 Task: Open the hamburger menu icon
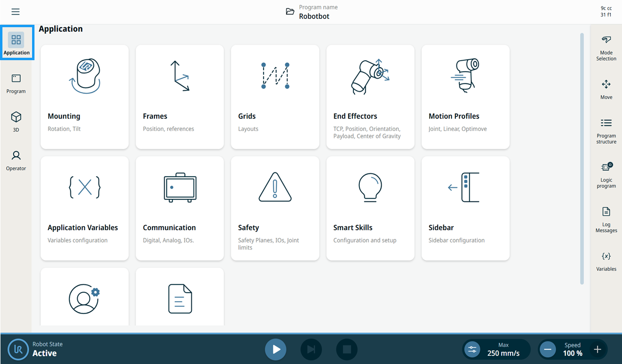[x=16, y=12]
